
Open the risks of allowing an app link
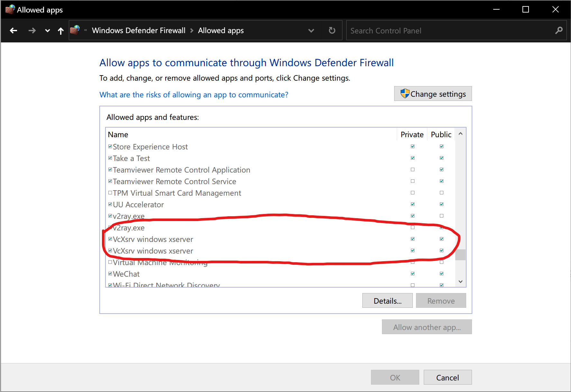(x=194, y=95)
